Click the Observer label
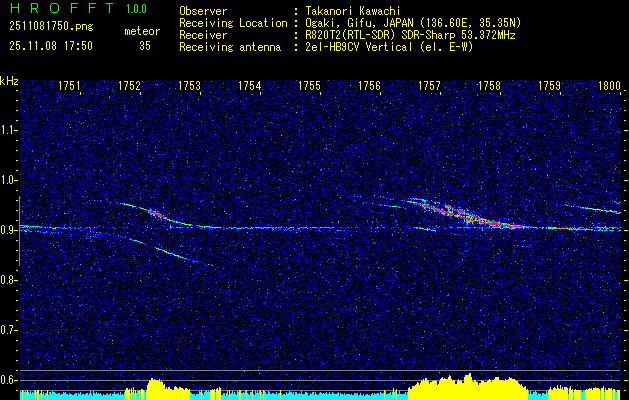This screenshot has height=400, width=629. point(203,11)
